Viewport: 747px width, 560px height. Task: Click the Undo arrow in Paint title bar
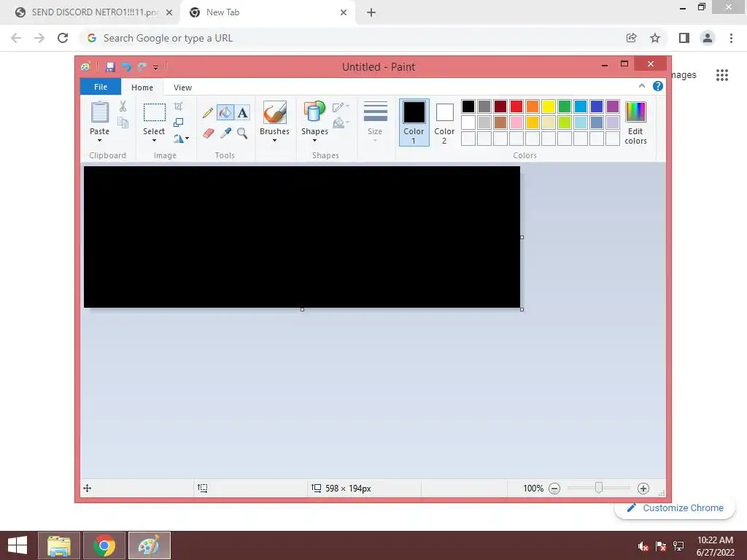coord(126,67)
